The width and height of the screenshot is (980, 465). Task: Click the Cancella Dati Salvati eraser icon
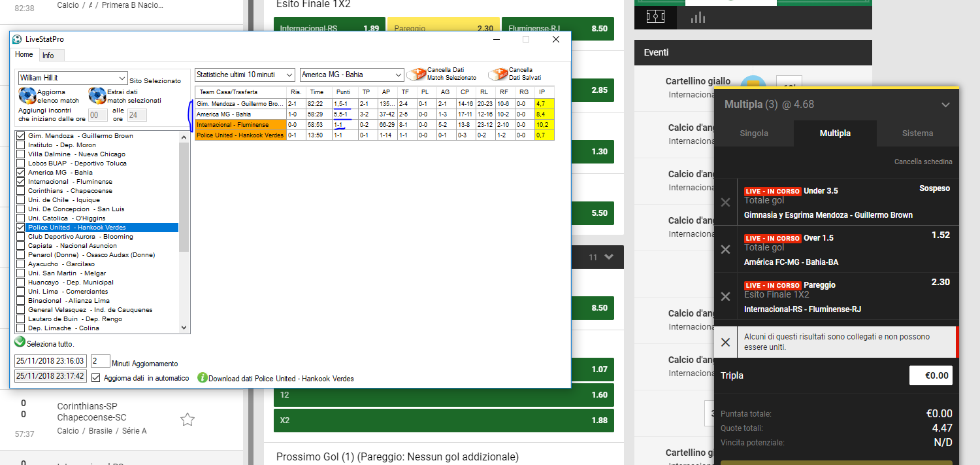point(498,74)
